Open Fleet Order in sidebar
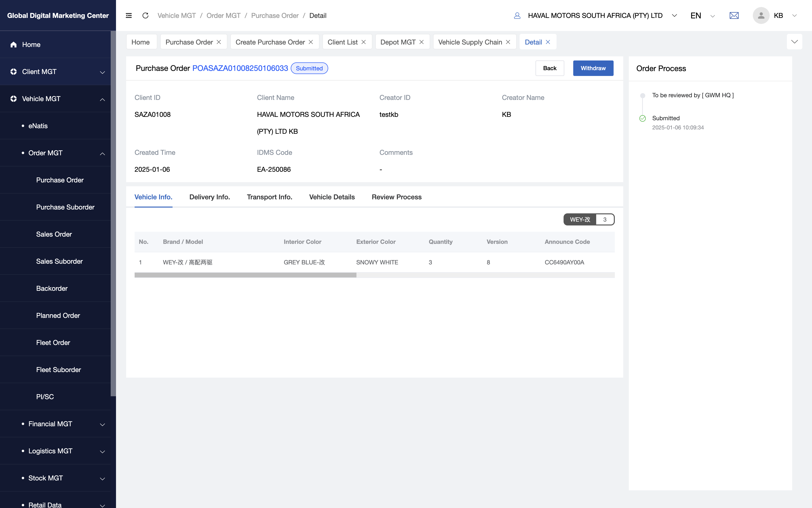Viewport: 812px width, 508px height. pos(55,342)
